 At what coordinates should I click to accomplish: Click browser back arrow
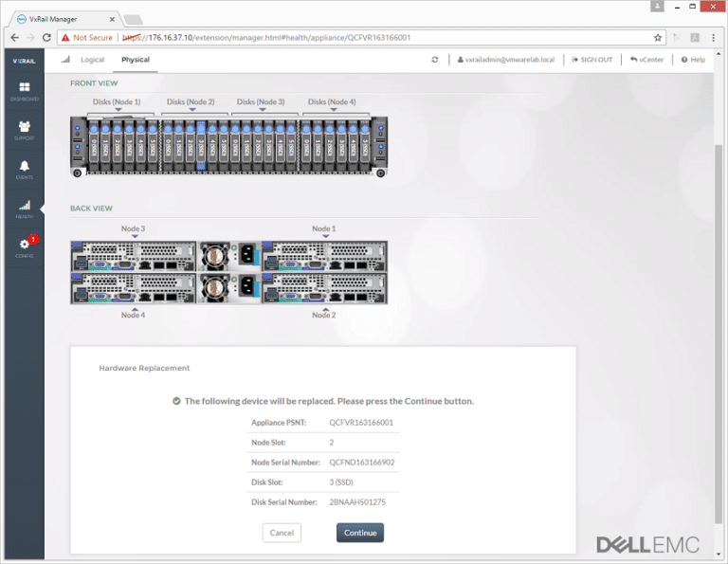(x=15, y=38)
